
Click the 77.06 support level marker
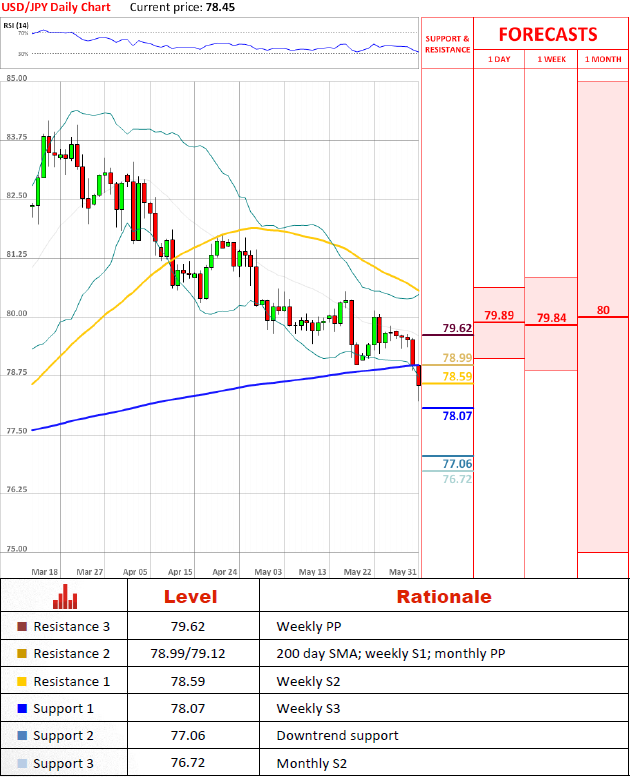pyautogui.click(x=457, y=464)
